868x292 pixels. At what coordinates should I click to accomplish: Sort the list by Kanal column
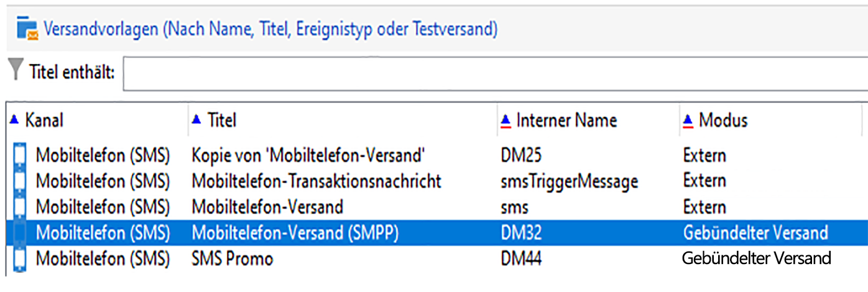click(x=44, y=120)
